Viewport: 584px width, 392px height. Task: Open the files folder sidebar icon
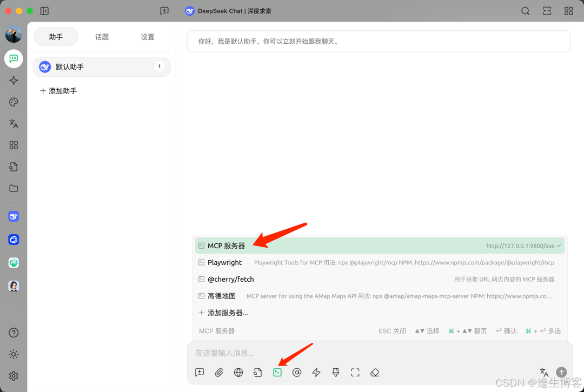click(x=14, y=188)
